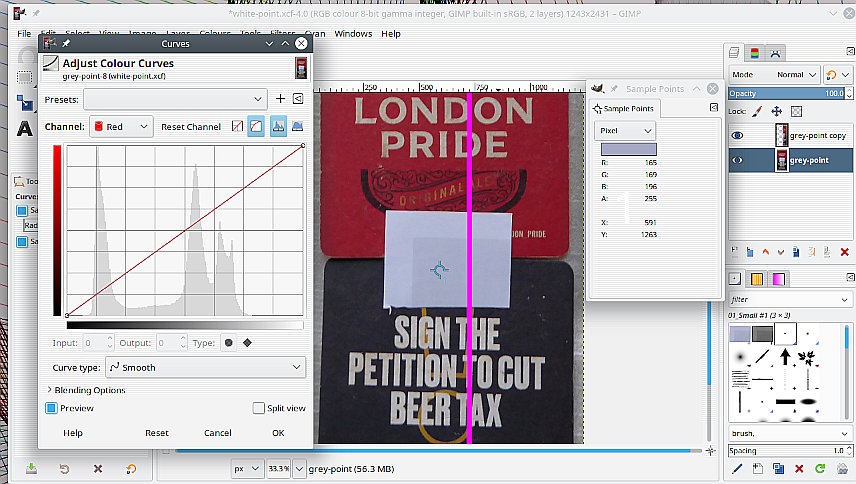
Task: Switch to Patterns tab in brushes dock
Action: (757, 279)
